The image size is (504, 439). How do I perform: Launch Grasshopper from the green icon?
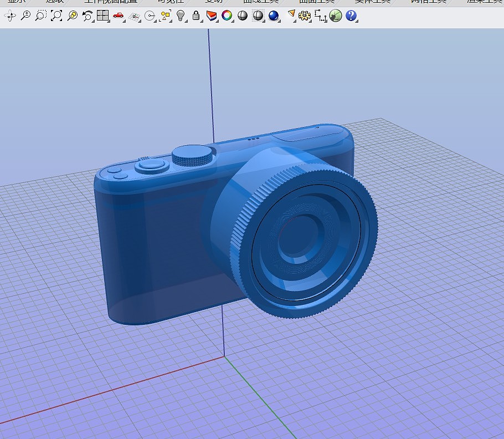pos(335,16)
